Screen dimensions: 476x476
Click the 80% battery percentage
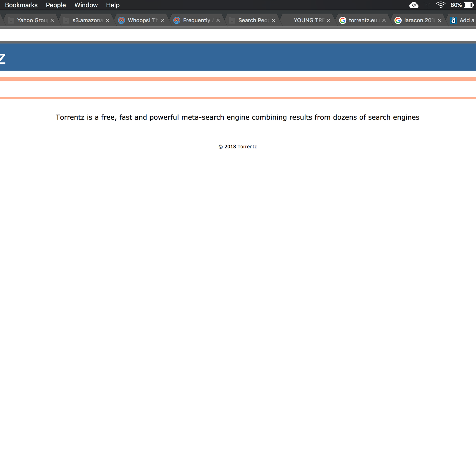click(456, 5)
